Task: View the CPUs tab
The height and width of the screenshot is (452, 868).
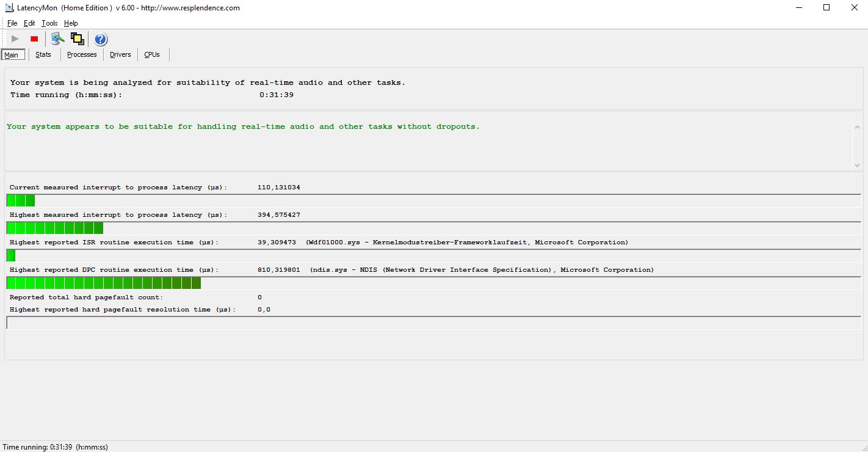Action: (152, 54)
